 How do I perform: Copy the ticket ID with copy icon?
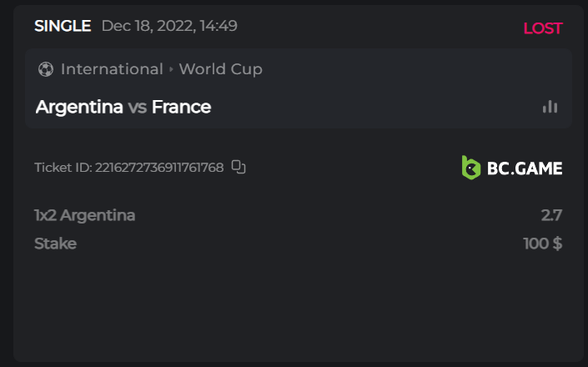[x=239, y=167]
